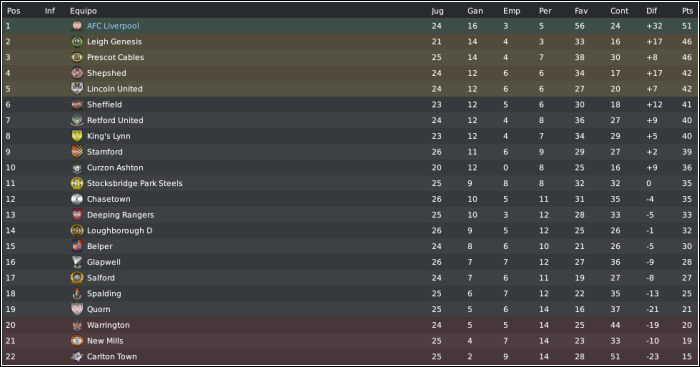Click the Carlton Town club badge
The image size is (700, 367).
[77, 356]
